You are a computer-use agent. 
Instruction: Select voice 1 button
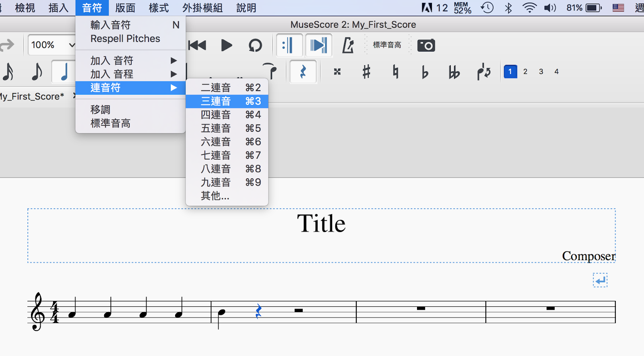(x=510, y=72)
